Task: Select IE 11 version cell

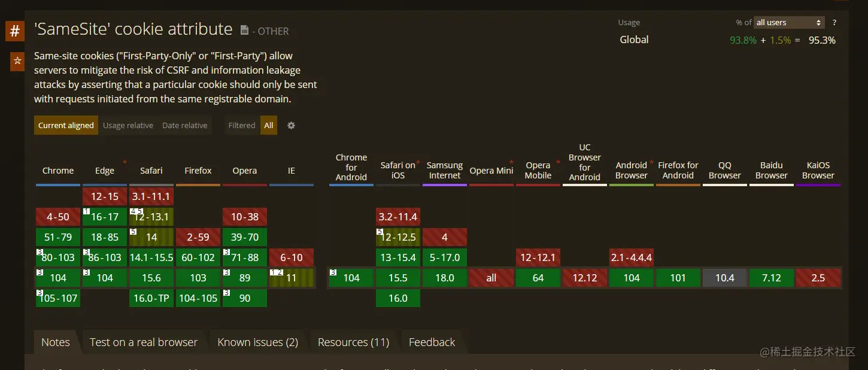Action: click(292, 278)
